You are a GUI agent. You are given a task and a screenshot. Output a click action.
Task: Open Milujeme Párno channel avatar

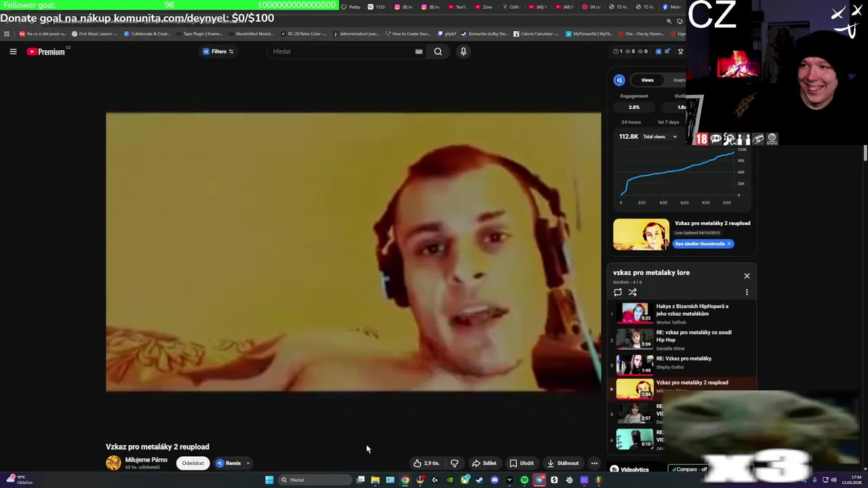(113, 463)
